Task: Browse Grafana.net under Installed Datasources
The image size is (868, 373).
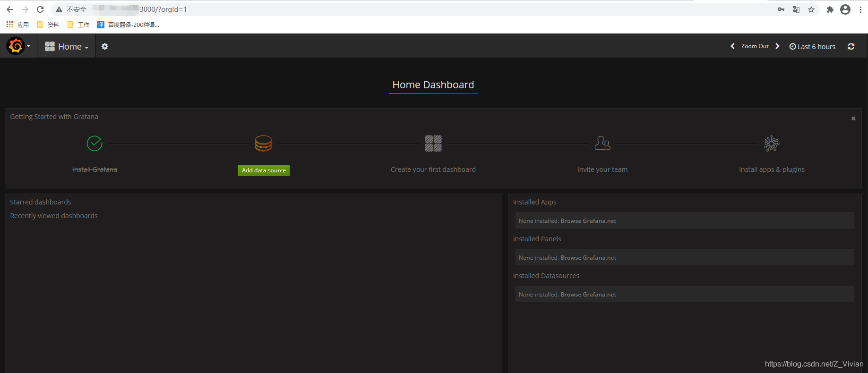Action: (x=588, y=295)
